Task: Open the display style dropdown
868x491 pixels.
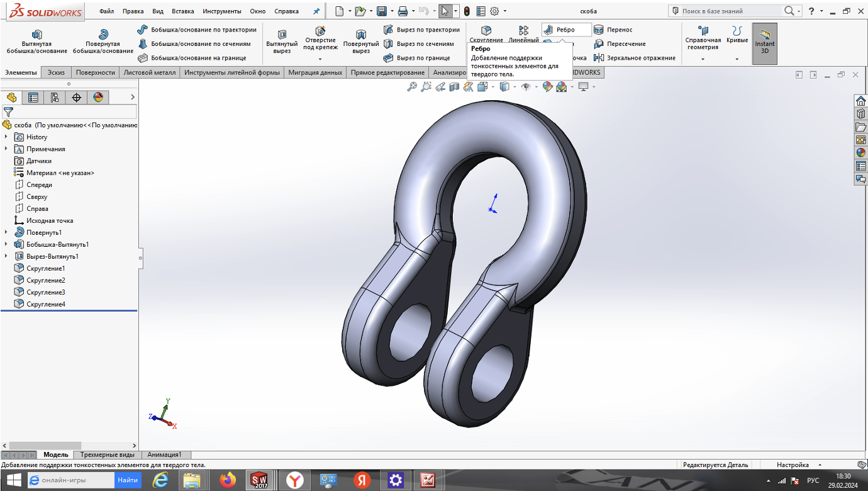Action: [513, 86]
